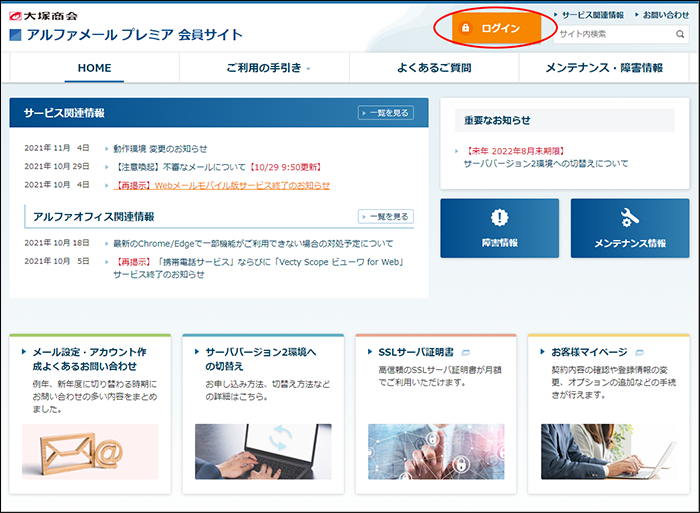Viewport: 700px width, 513px height.
Task: Click the アルファオフィス関連情報 heading
Action: [93, 217]
